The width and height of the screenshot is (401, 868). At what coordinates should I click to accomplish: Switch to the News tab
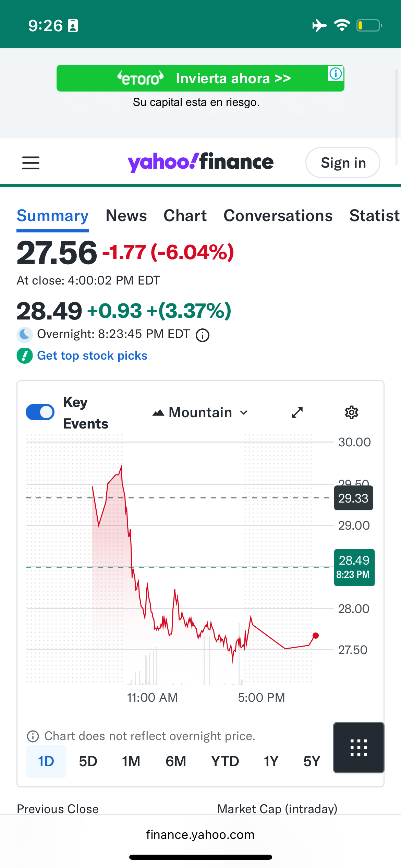coord(126,216)
